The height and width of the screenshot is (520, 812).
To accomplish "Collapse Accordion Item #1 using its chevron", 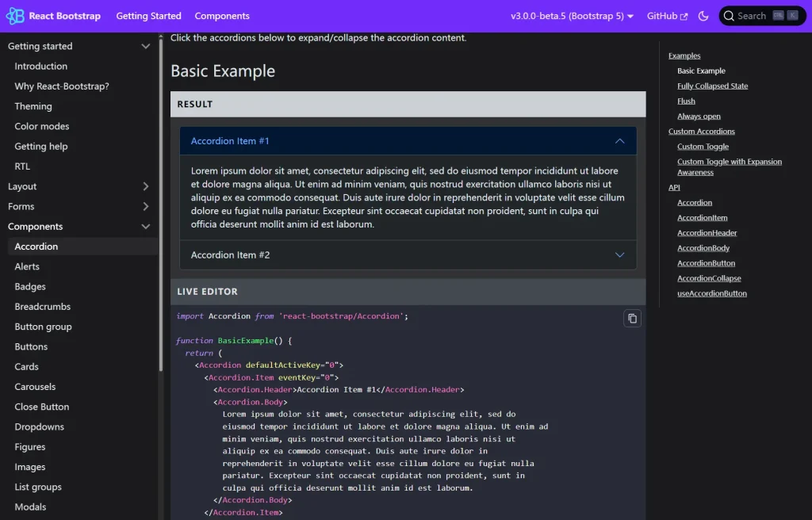I will point(620,140).
